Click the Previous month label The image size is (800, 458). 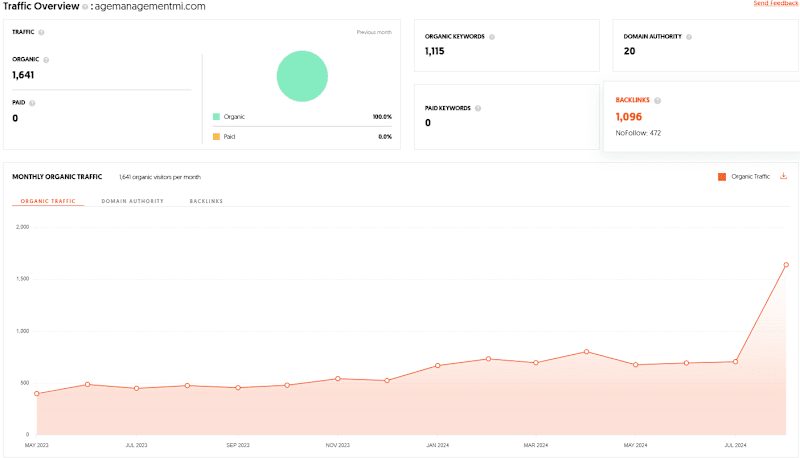374,32
